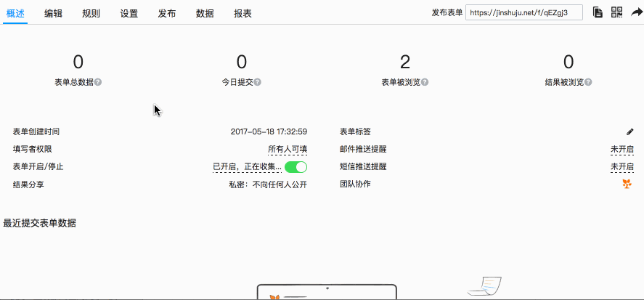Open 所有人可填 permission setting
This screenshot has height=300, width=644.
point(288,150)
